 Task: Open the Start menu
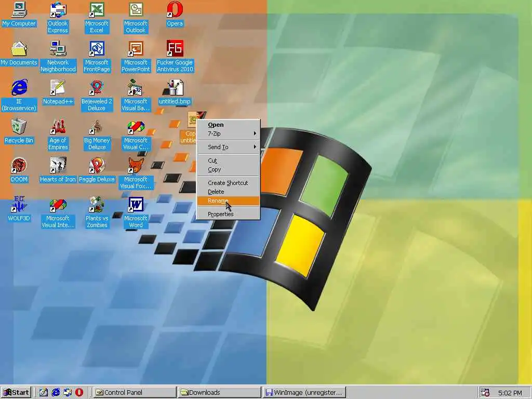pos(16,393)
